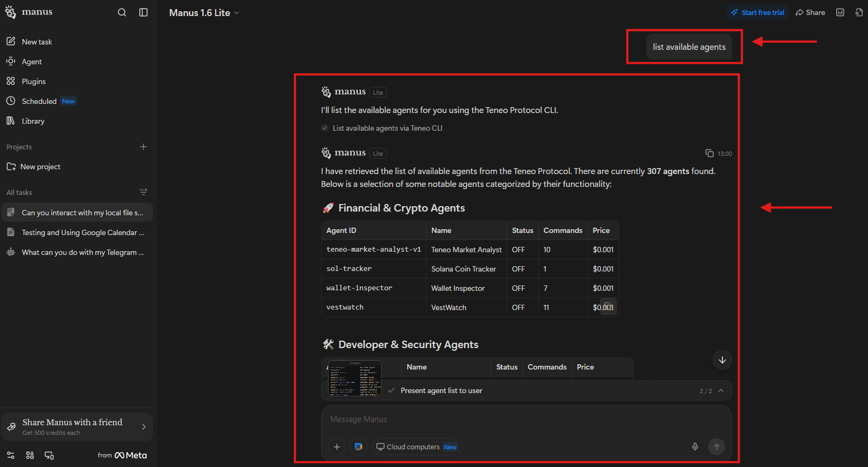Image resolution: width=868 pixels, height=467 pixels.
Task: Open the Scheduled section in sidebar
Action: coord(77,101)
